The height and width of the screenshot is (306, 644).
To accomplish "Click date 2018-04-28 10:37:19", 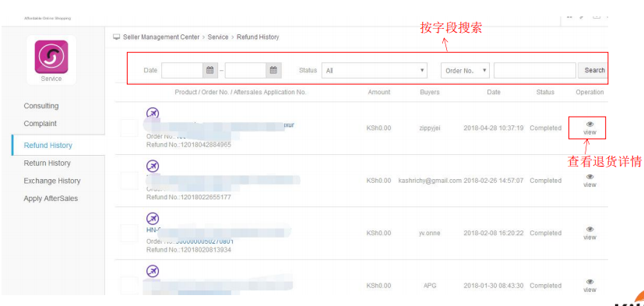I will tap(494, 128).
